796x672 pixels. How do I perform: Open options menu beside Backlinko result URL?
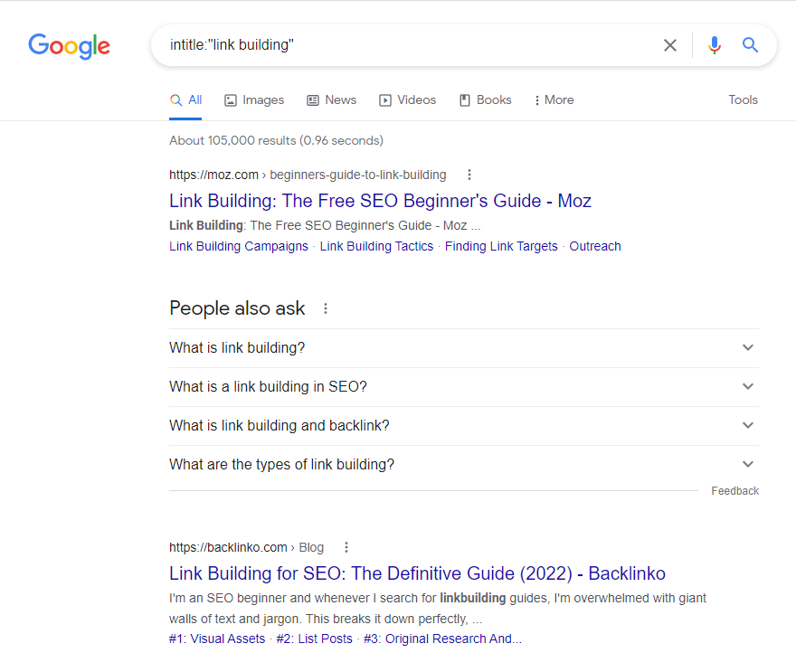point(346,547)
